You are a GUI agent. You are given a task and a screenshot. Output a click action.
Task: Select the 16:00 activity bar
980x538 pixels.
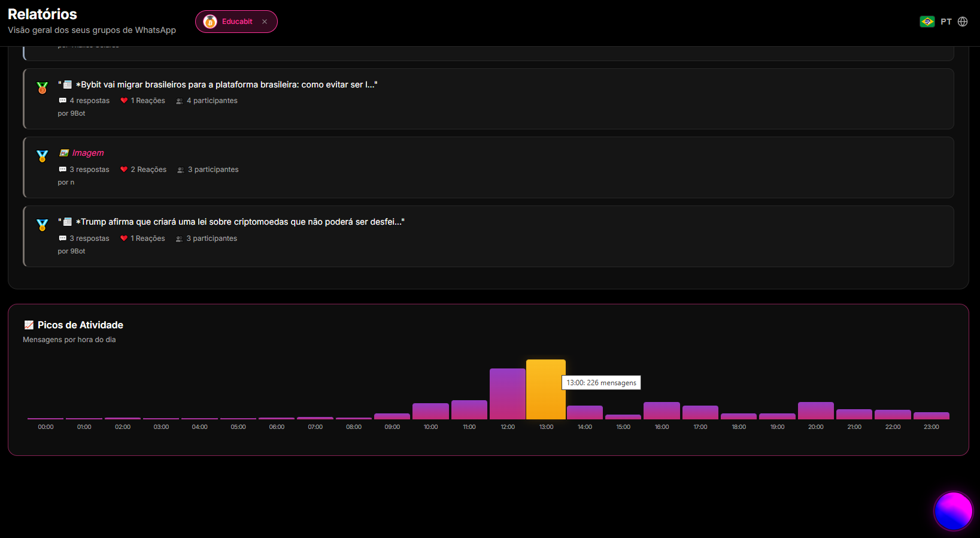pyautogui.click(x=662, y=410)
